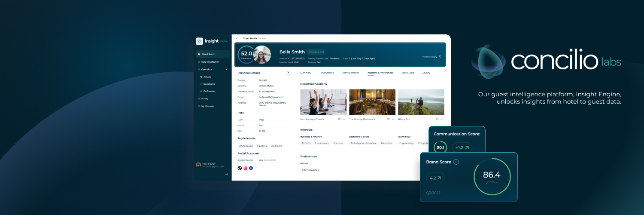Click Max Fisher's avatar in sidebar
Image resolution: width=644 pixels, height=215 pixels.
[198, 165]
